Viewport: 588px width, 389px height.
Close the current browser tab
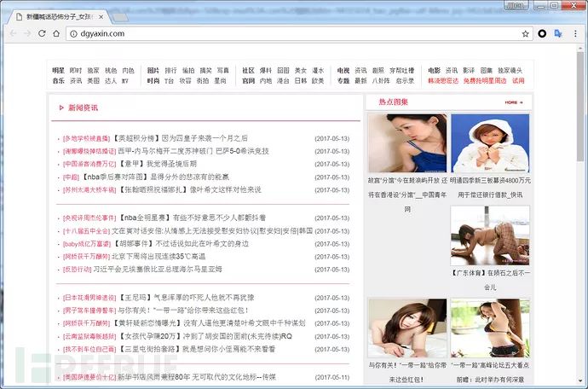(101, 17)
